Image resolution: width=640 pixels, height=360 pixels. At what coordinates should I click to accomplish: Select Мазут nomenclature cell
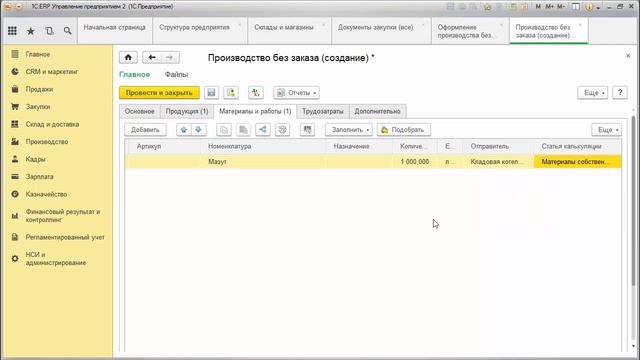click(x=264, y=162)
